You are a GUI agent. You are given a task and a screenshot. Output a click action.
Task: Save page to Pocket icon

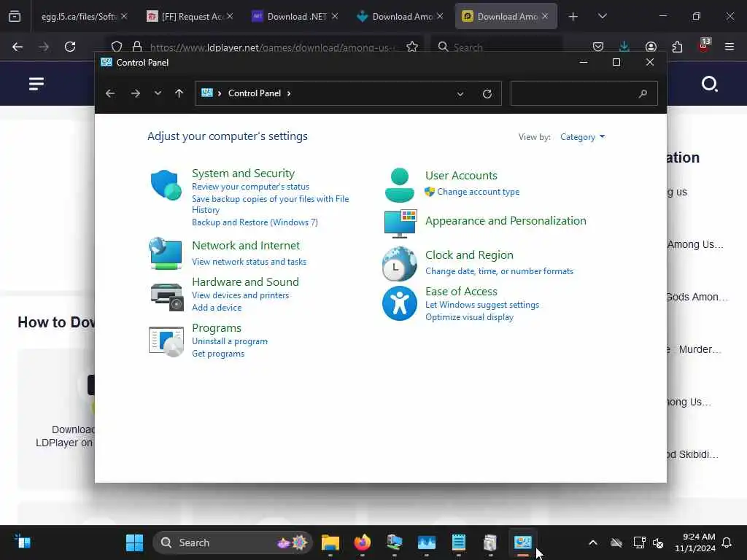(x=598, y=47)
